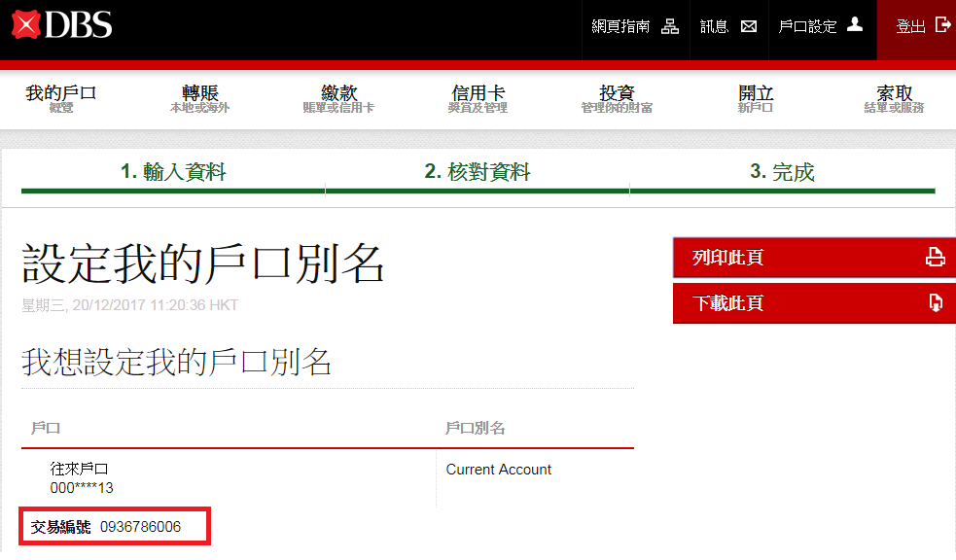Screen dimensions: 956x560
Task: Open 投資 investment menu
Action: click(x=617, y=98)
